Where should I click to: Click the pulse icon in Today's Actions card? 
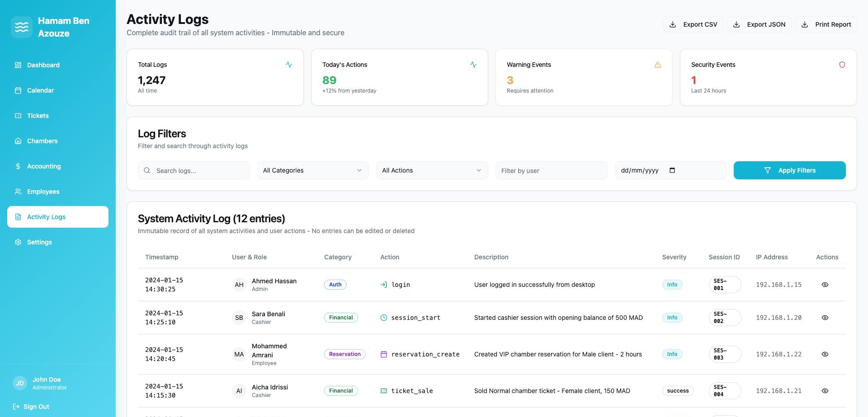click(473, 65)
